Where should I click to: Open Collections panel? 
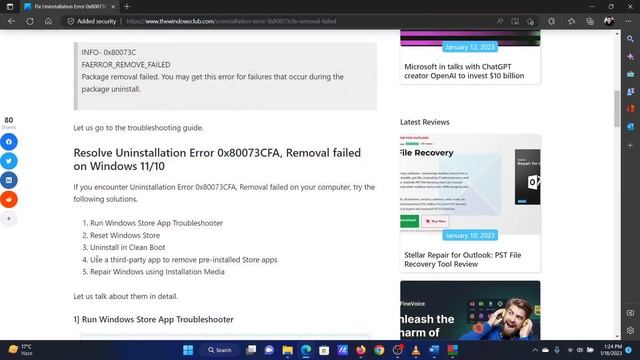590,21
